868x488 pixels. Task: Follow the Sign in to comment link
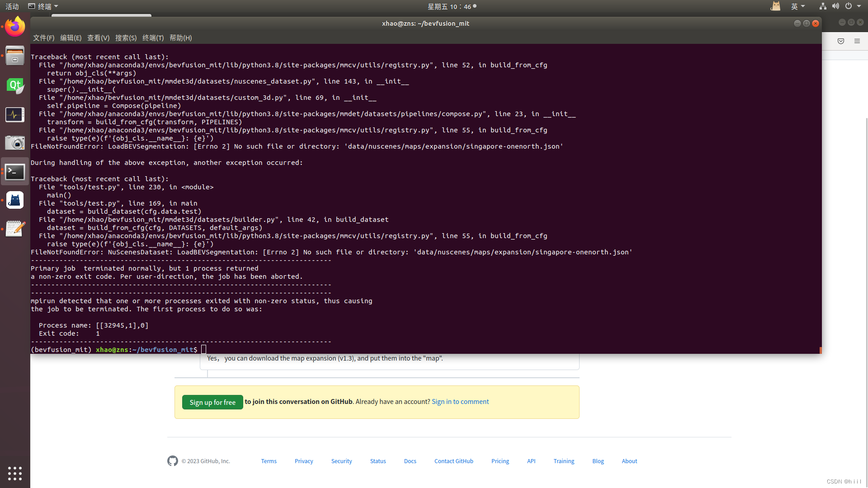(460, 402)
